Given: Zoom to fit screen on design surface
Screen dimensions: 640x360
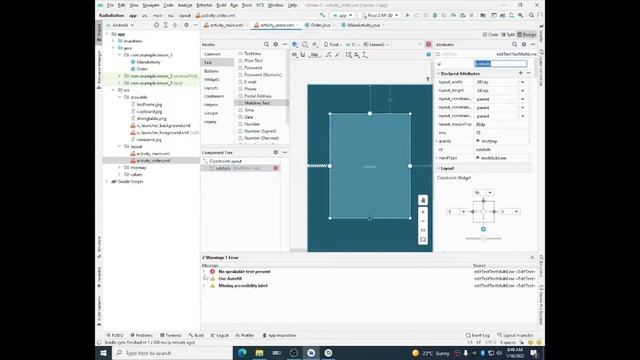Looking at the screenshot, I should (423, 240).
